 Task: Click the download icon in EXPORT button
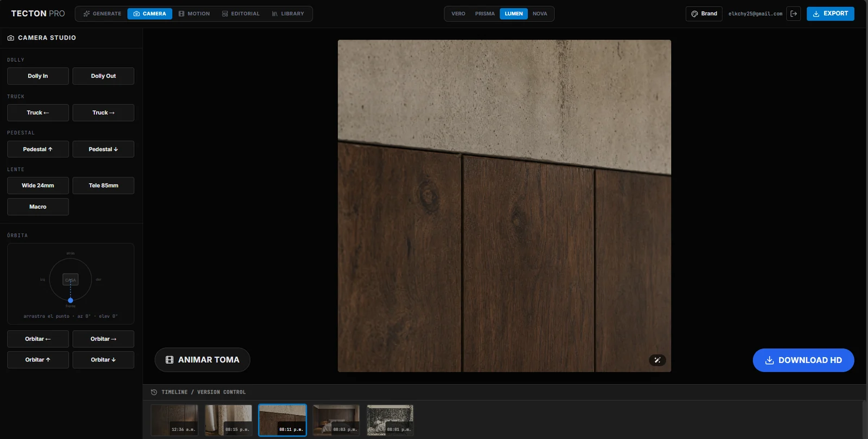816,14
